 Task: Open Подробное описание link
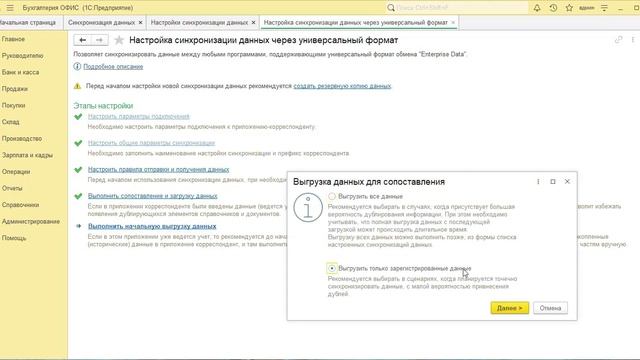pos(113,67)
